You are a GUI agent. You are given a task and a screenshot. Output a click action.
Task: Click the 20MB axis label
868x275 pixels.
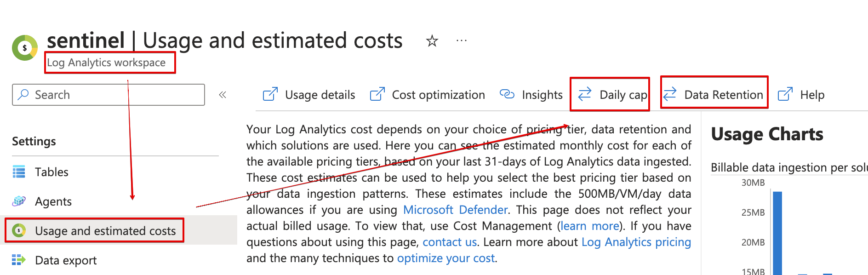(753, 242)
